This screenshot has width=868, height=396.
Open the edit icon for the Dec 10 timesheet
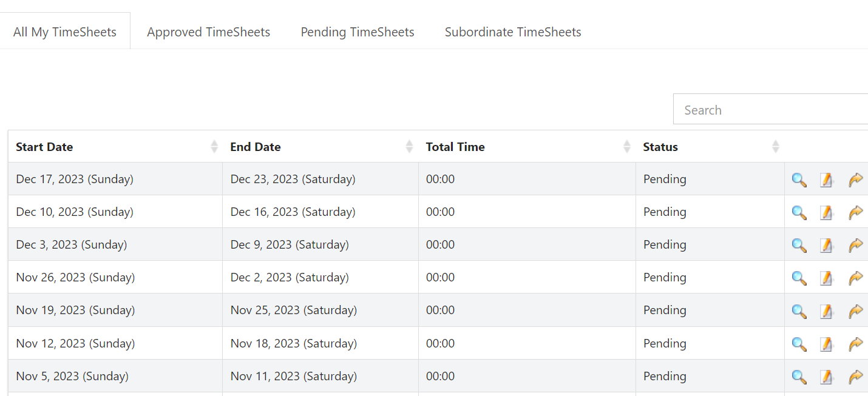[x=827, y=212]
